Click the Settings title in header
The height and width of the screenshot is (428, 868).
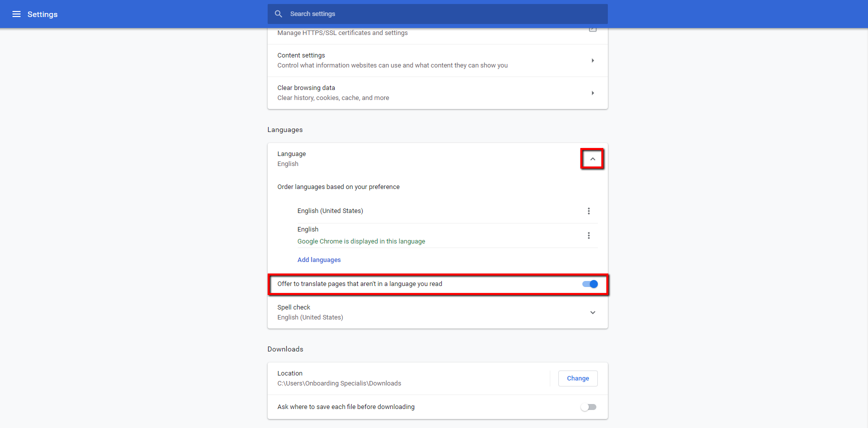[x=43, y=14]
